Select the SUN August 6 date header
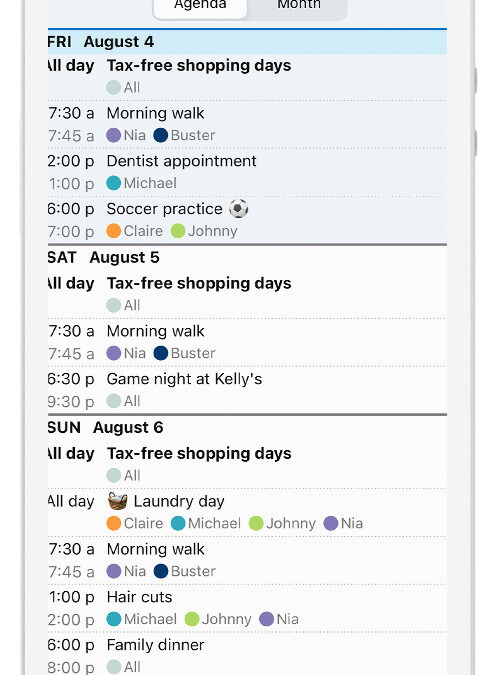 pos(247,427)
